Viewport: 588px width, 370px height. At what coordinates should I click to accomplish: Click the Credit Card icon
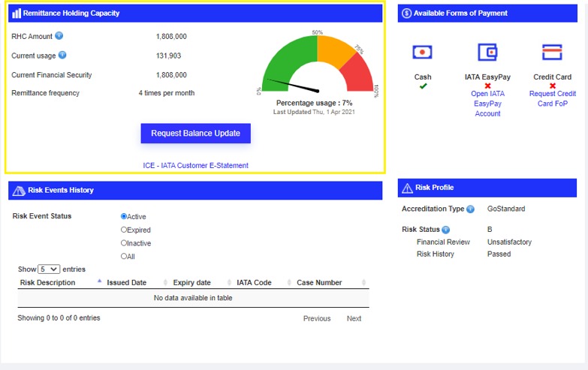[x=552, y=53]
